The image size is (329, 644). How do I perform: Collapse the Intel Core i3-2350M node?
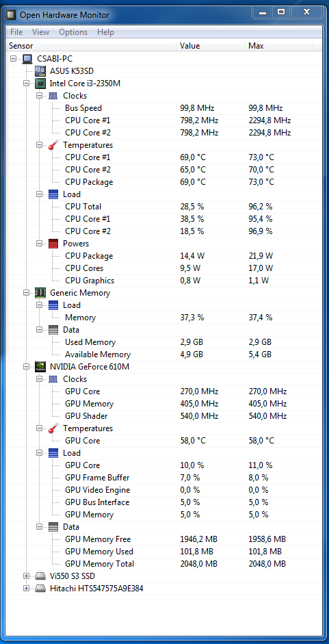coord(27,83)
